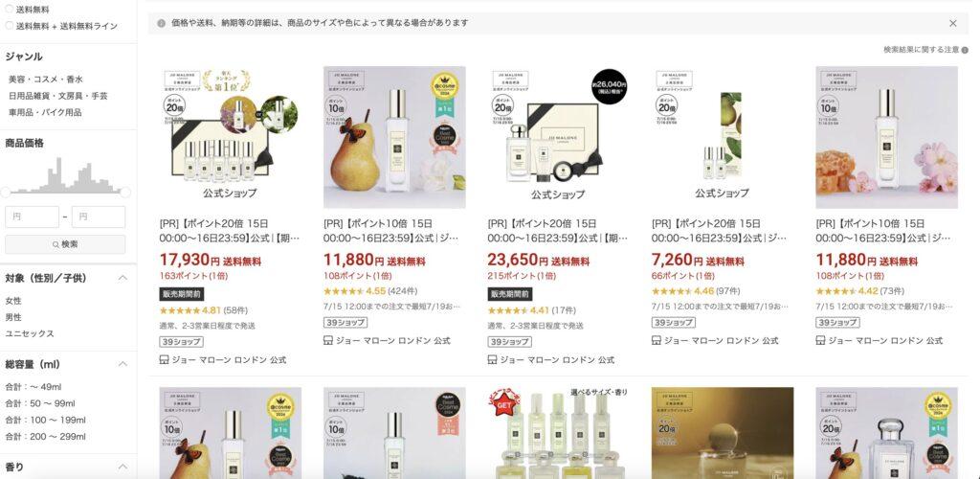Click the right handle of the price slider
This screenshot has height=479, width=980.
[125, 192]
